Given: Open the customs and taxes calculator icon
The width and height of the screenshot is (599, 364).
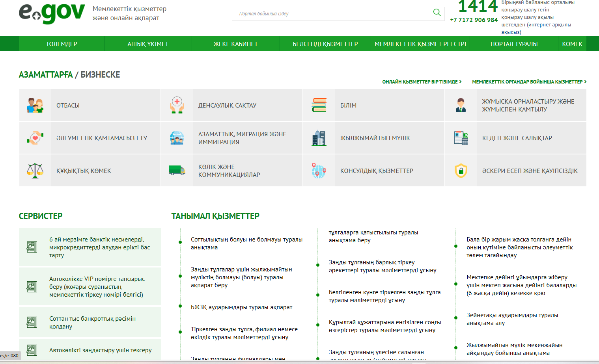Looking at the screenshot, I should pyautogui.click(x=461, y=138).
